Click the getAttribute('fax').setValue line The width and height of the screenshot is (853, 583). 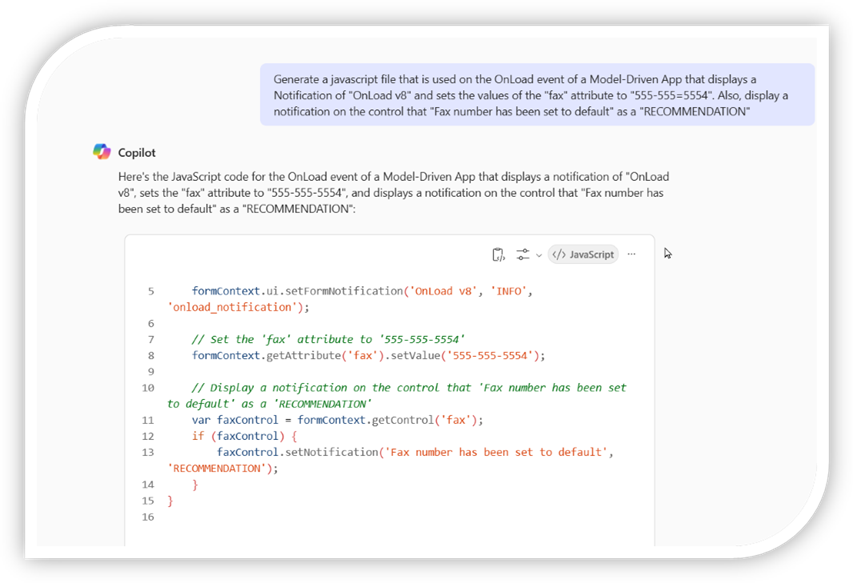tap(368, 356)
